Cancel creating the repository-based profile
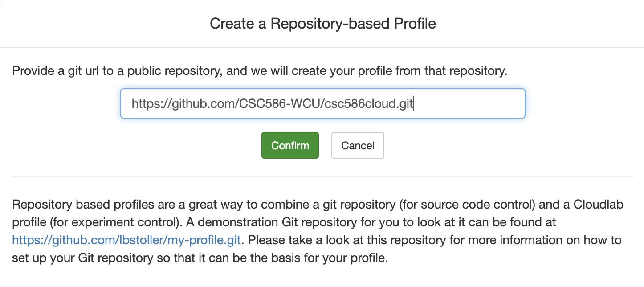Viewport: 644px width, 287px height. pos(357,145)
